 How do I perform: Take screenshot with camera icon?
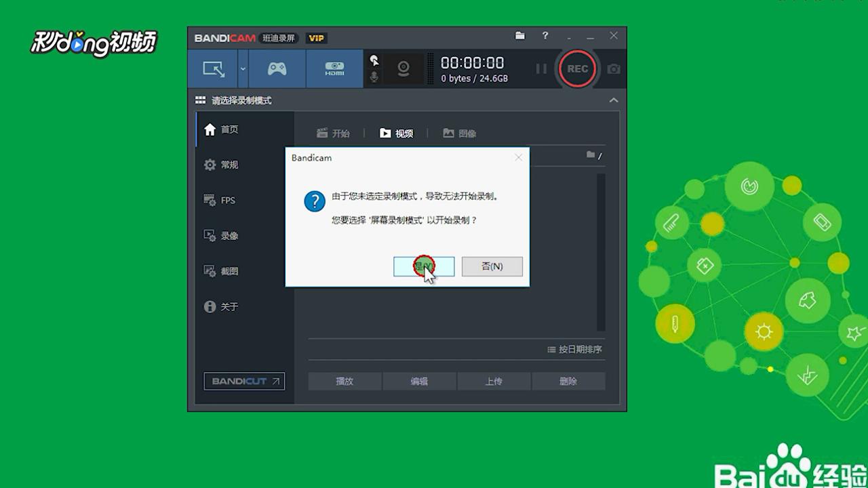pos(614,68)
